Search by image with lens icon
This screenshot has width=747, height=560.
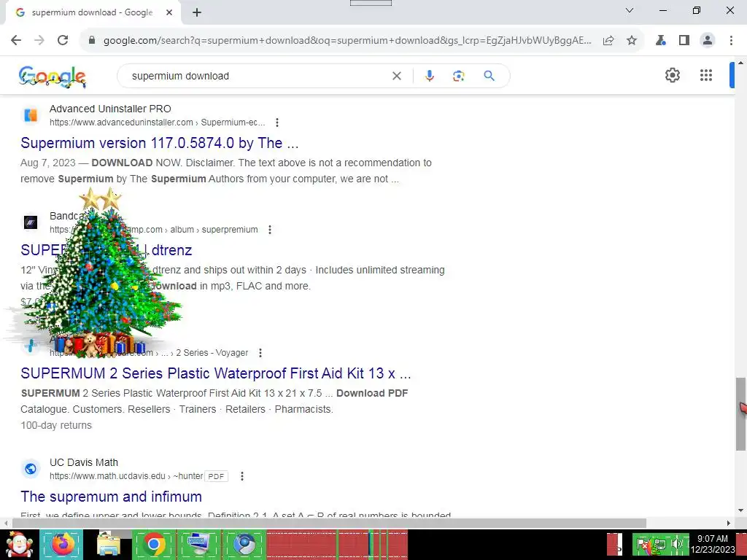[458, 76]
